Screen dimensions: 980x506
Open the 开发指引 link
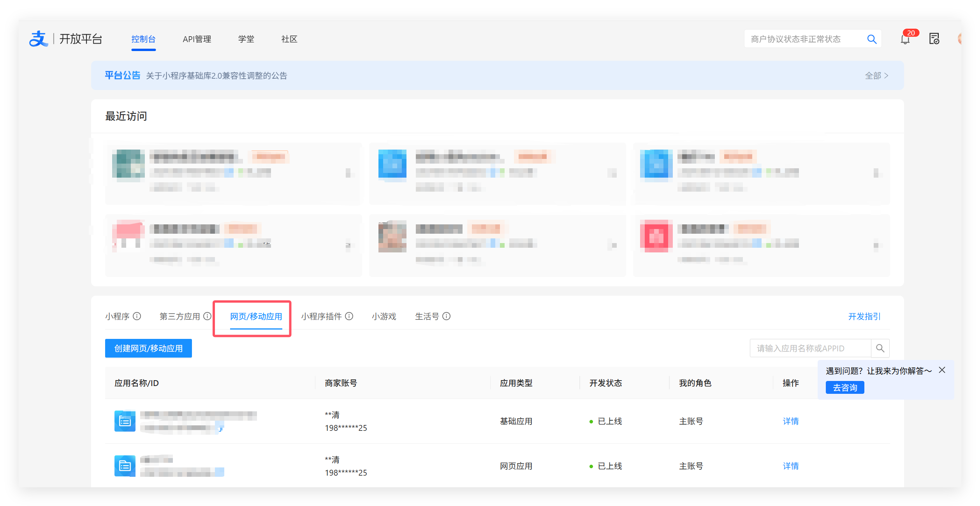pyautogui.click(x=864, y=316)
